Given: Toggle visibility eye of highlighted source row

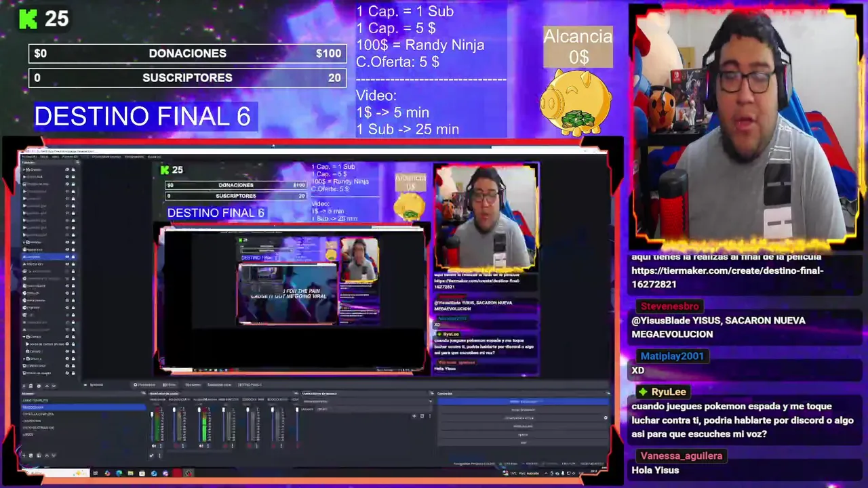Looking at the screenshot, I should click(67, 257).
